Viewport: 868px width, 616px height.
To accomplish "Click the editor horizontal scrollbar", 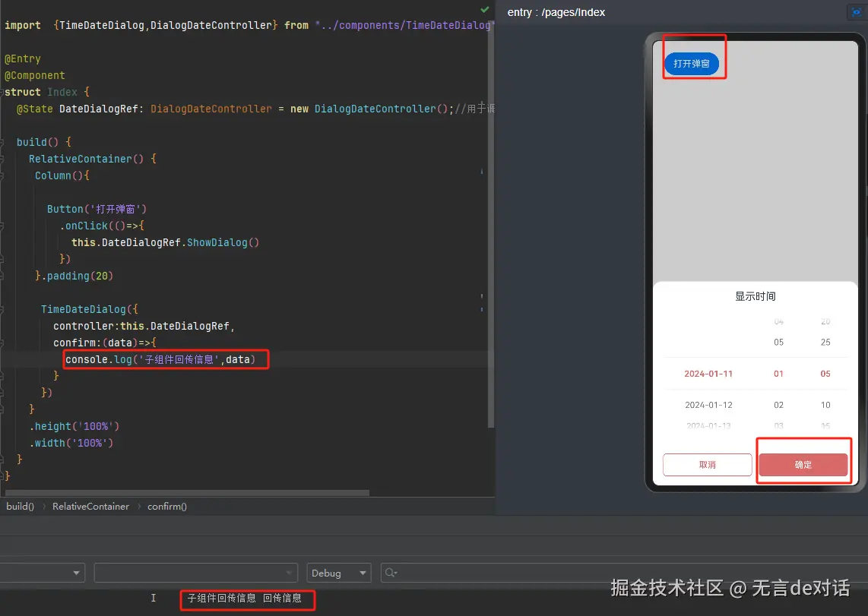I will click(x=187, y=493).
